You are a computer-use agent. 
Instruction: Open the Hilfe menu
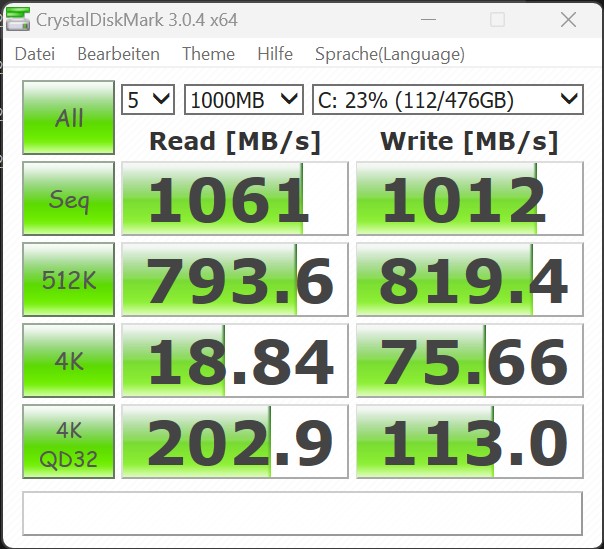pyautogui.click(x=275, y=54)
